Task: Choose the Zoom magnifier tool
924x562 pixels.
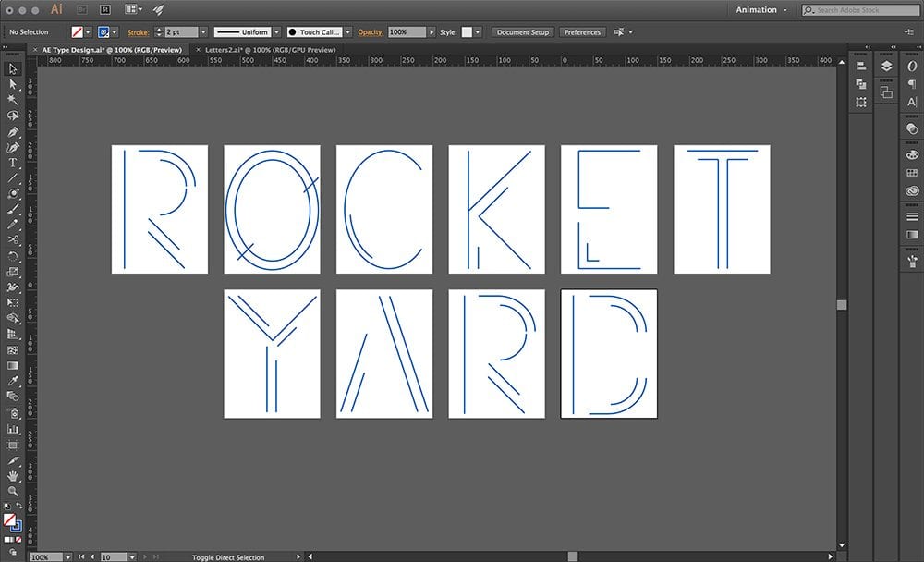Action: [x=13, y=491]
